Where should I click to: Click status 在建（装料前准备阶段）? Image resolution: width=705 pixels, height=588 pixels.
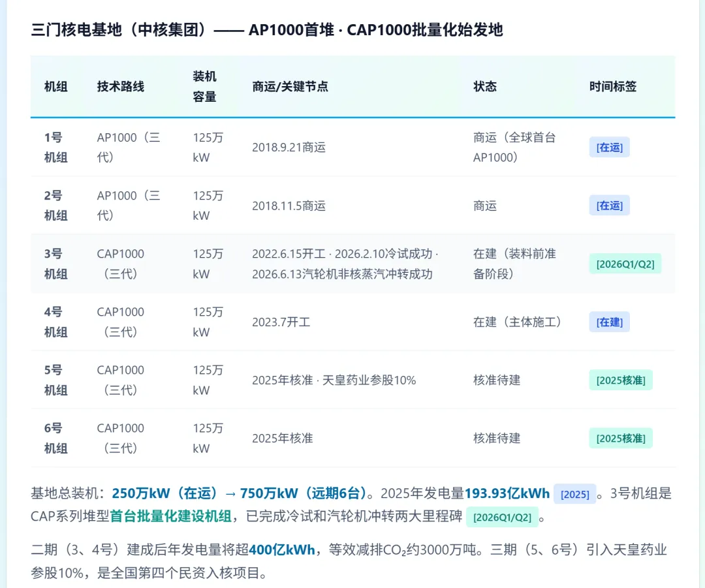pyautogui.click(x=514, y=264)
